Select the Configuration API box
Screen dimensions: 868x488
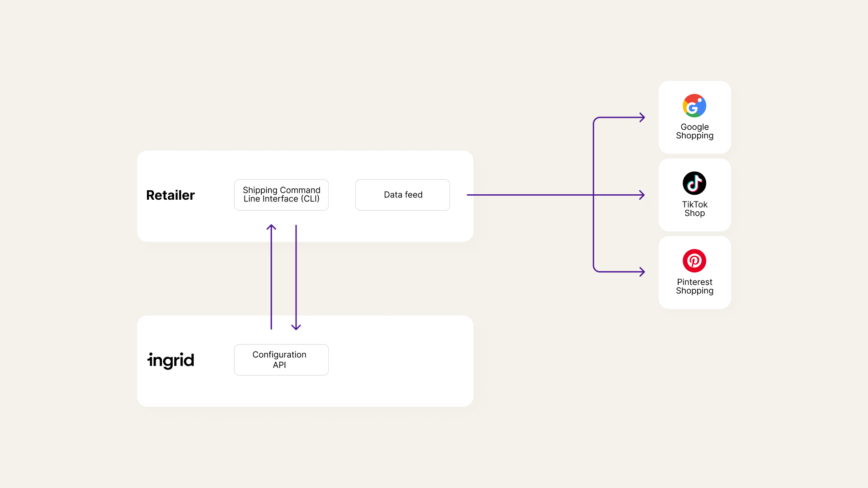281,360
